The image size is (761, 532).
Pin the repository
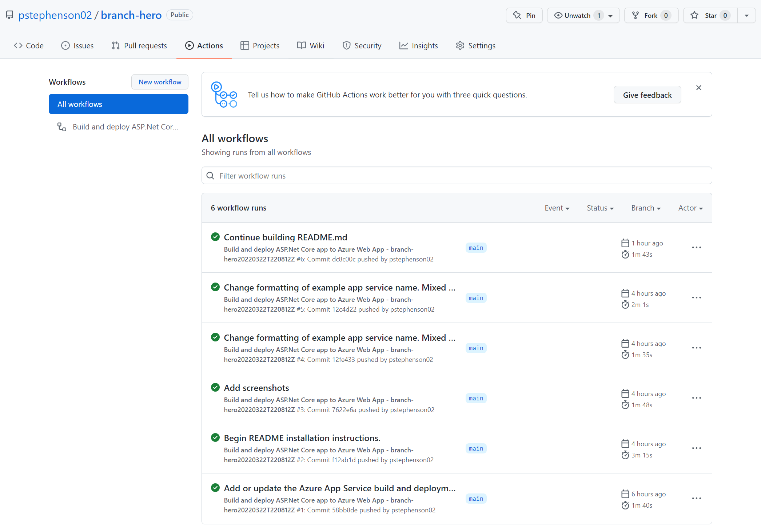[524, 15]
